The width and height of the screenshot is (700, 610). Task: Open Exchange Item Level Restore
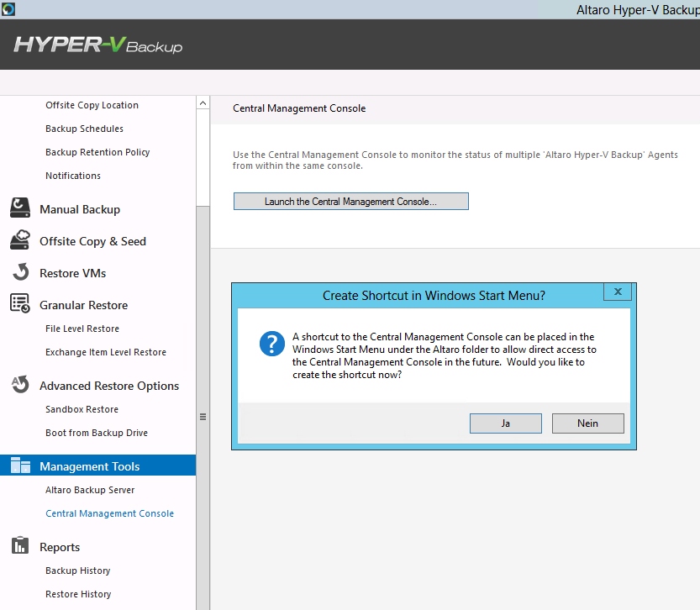pyautogui.click(x=106, y=353)
